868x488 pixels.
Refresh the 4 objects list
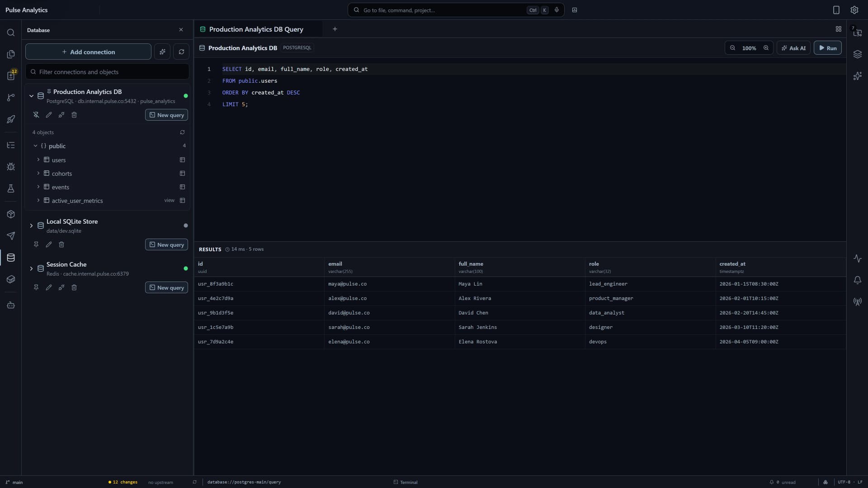click(182, 132)
